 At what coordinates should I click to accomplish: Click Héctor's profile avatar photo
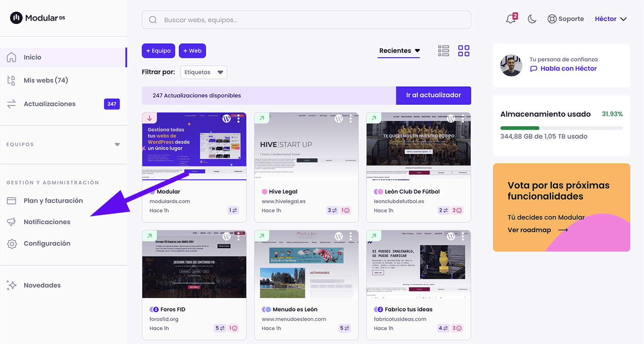(511, 65)
